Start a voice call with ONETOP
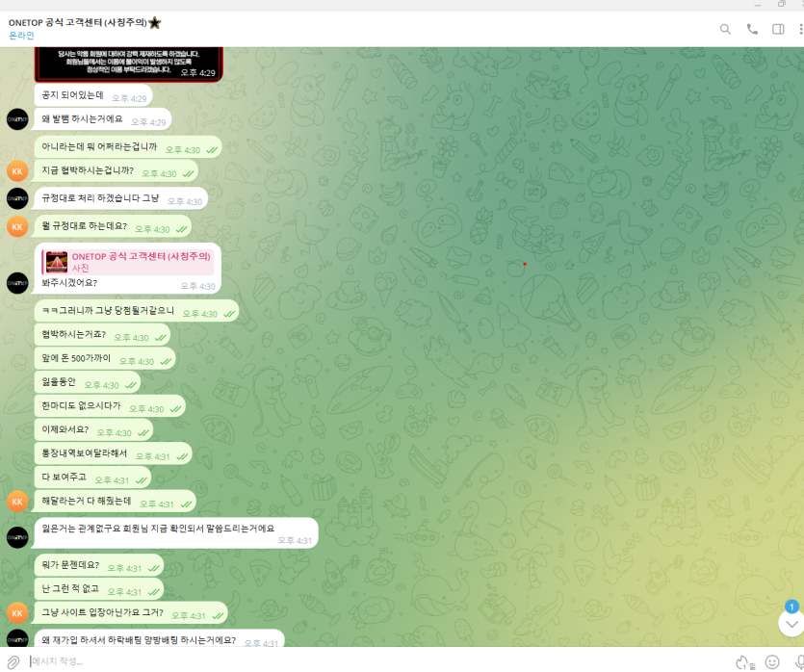 pyautogui.click(x=752, y=29)
